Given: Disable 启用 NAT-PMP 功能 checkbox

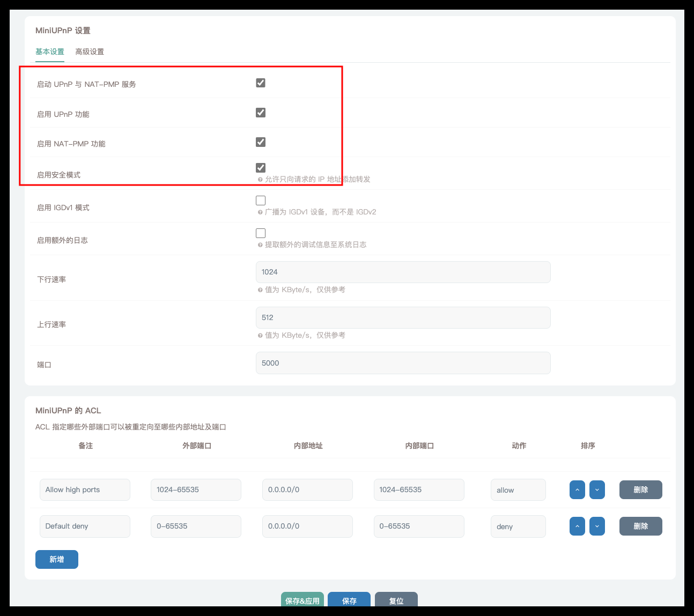Looking at the screenshot, I should point(261,142).
